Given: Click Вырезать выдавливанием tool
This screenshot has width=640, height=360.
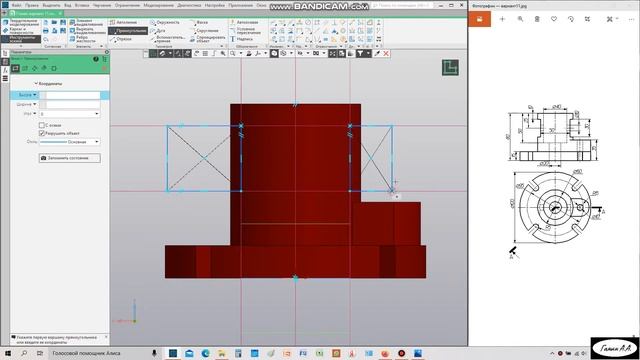Looking at the screenshot, I should pos(87,31).
